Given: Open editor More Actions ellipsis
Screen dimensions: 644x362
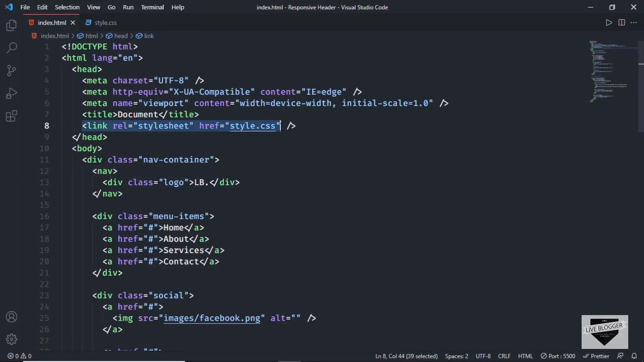Looking at the screenshot, I should [x=634, y=22].
